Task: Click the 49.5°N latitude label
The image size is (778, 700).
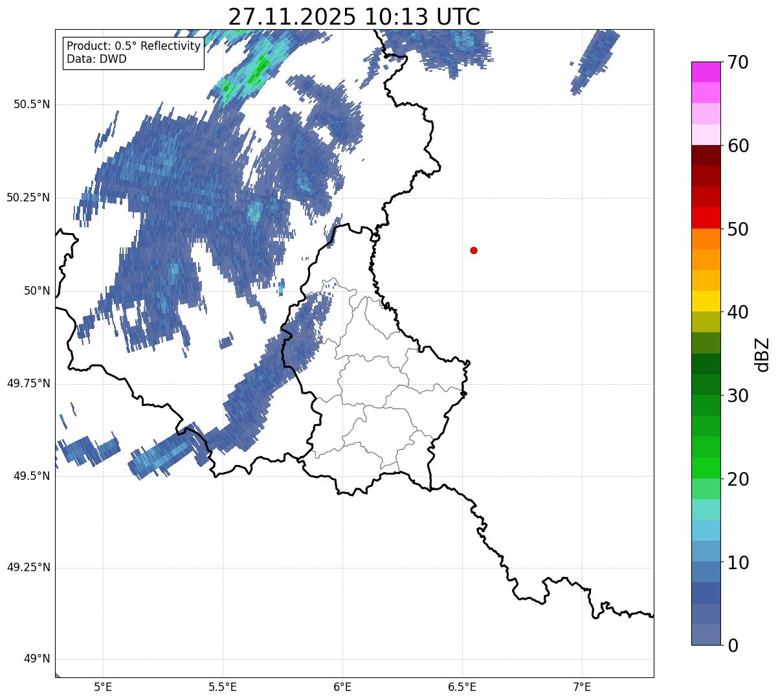Action: click(32, 476)
